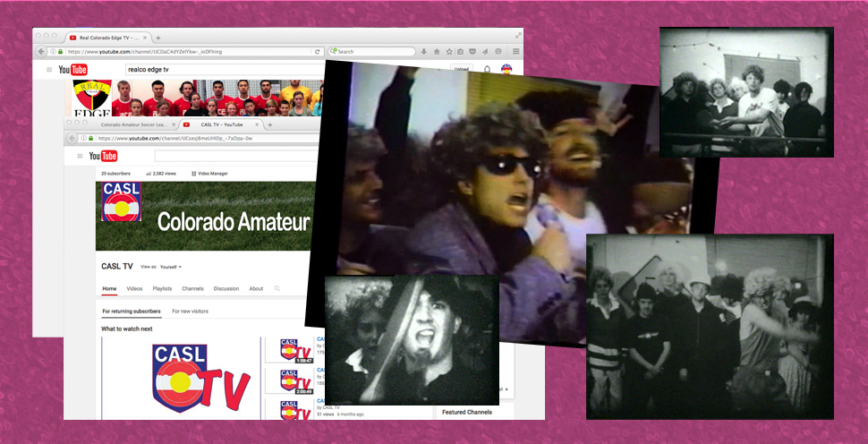Viewport: 868px width, 444px height.
Task: Open the bookmarks list icon next to the star
Action: [460, 52]
